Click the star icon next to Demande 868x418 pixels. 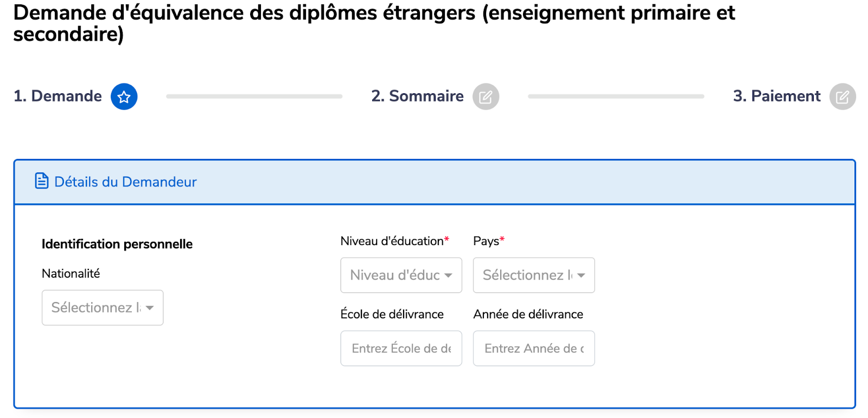[x=124, y=97]
